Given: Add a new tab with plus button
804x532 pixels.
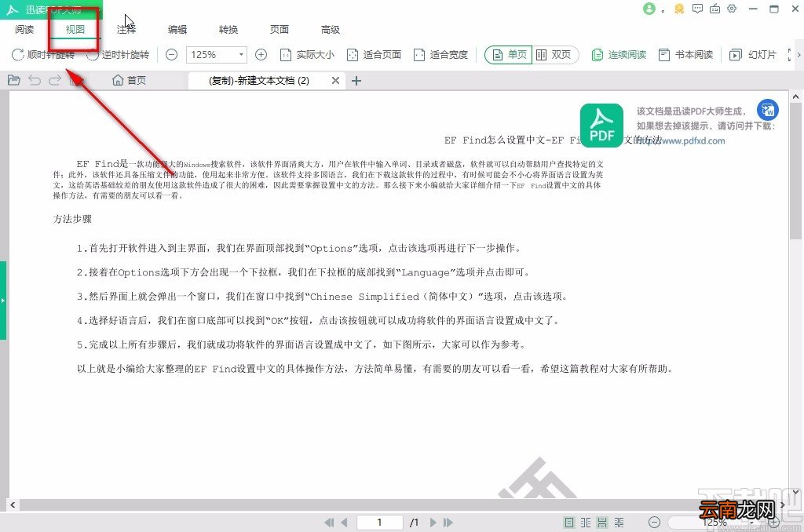Looking at the screenshot, I should point(356,81).
